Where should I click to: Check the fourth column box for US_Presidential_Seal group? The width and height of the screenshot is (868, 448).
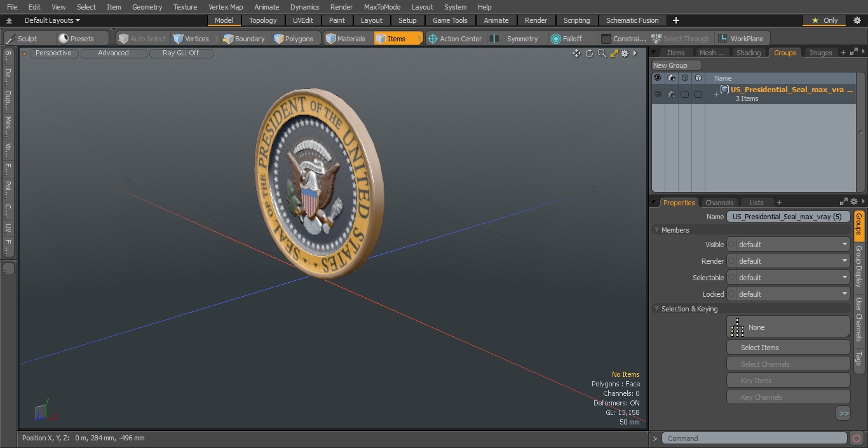pyautogui.click(x=698, y=94)
